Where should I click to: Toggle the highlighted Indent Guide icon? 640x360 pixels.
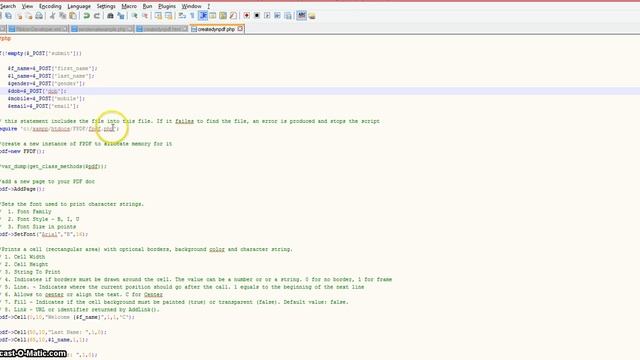click(x=203, y=16)
